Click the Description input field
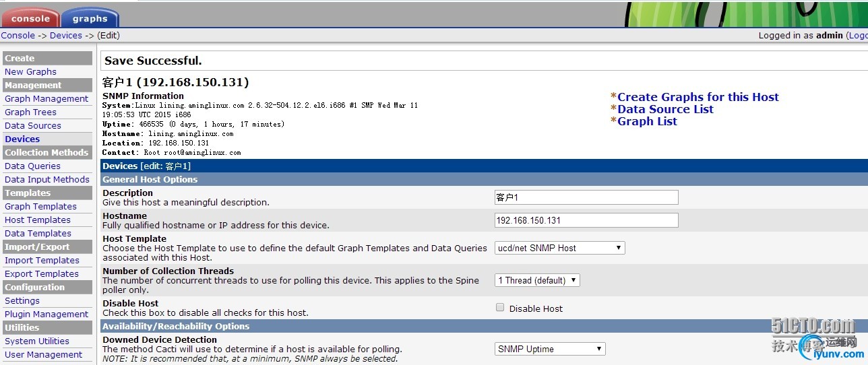This screenshot has height=365, width=868. (586, 197)
